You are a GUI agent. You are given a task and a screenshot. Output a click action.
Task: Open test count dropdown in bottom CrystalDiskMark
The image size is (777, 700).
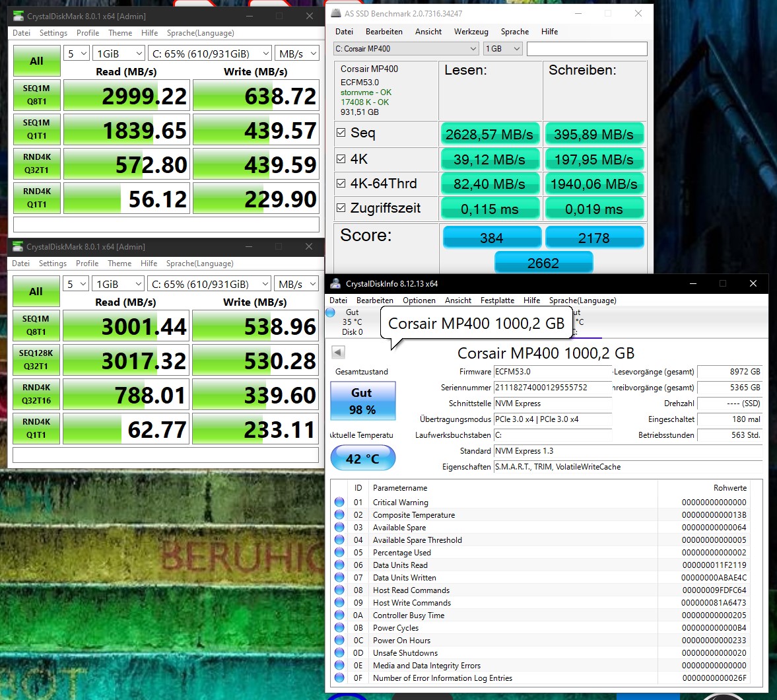pyautogui.click(x=76, y=284)
